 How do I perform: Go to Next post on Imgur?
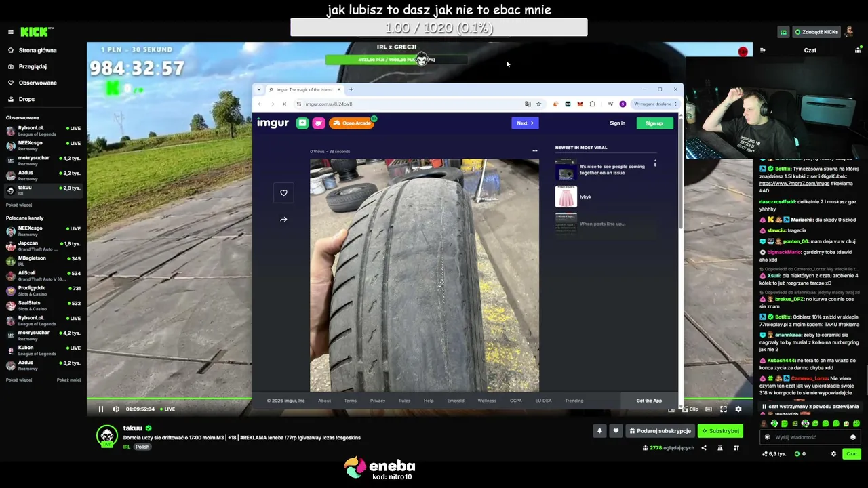point(525,123)
